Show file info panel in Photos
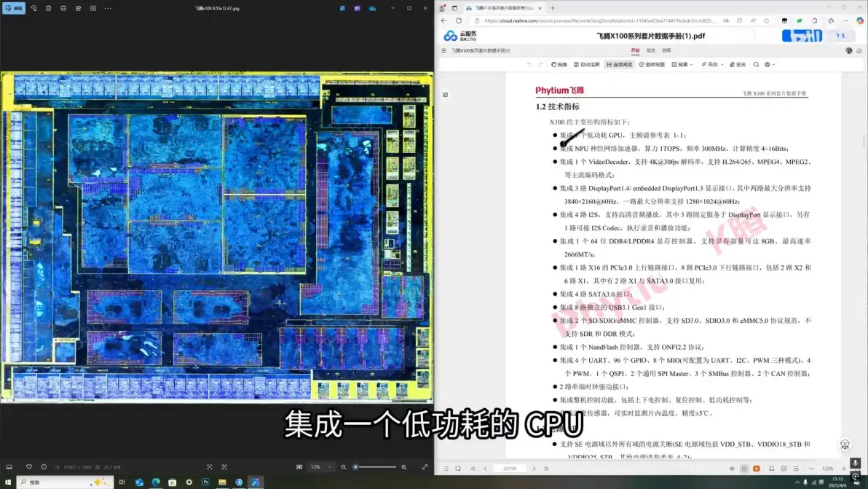The image size is (868, 489). [44, 467]
